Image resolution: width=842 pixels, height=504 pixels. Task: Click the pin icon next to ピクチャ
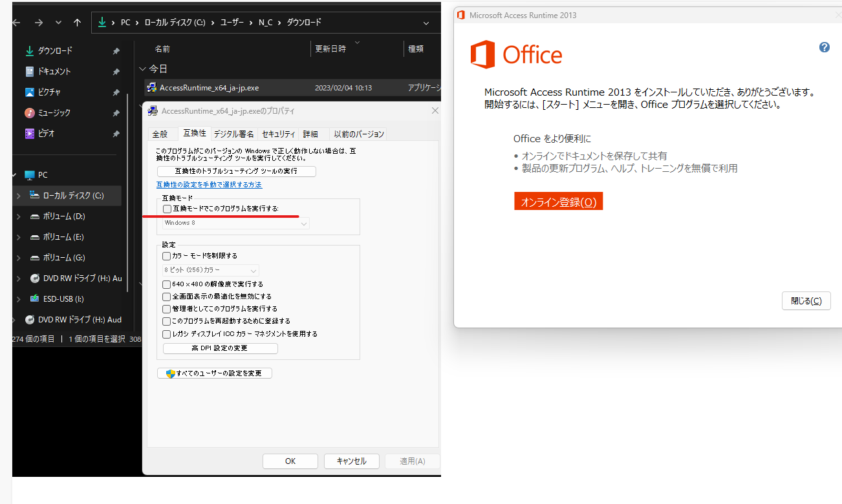116,92
